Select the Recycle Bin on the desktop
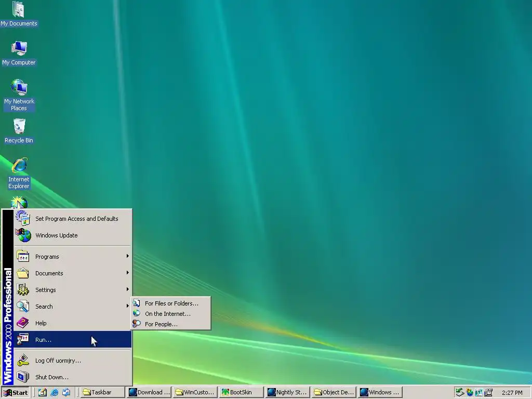532x399 pixels. point(19,131)
